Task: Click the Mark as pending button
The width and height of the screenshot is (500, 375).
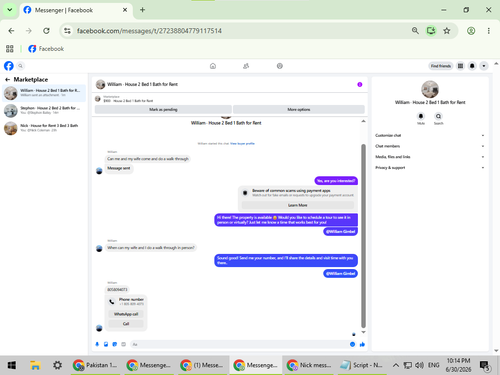Action: 163,109
